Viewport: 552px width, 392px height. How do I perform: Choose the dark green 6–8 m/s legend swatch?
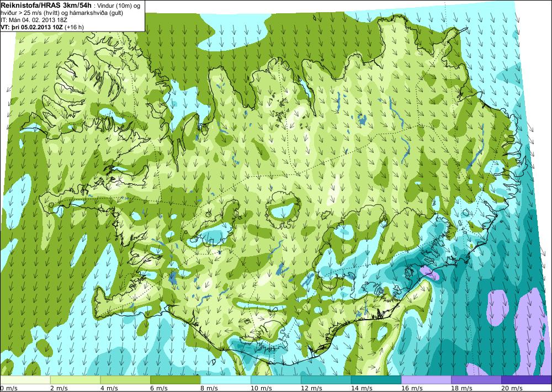(x=176, y=380)
